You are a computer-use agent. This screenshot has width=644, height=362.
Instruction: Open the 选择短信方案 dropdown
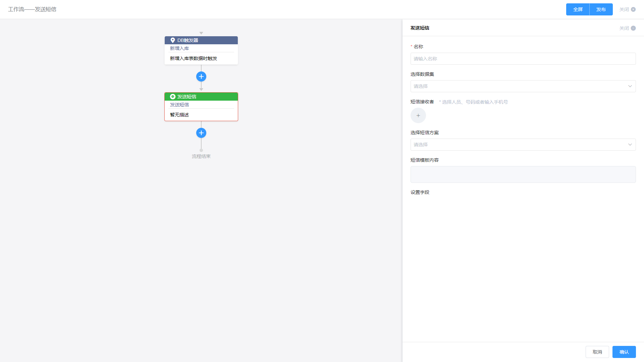tap(523, 145)
